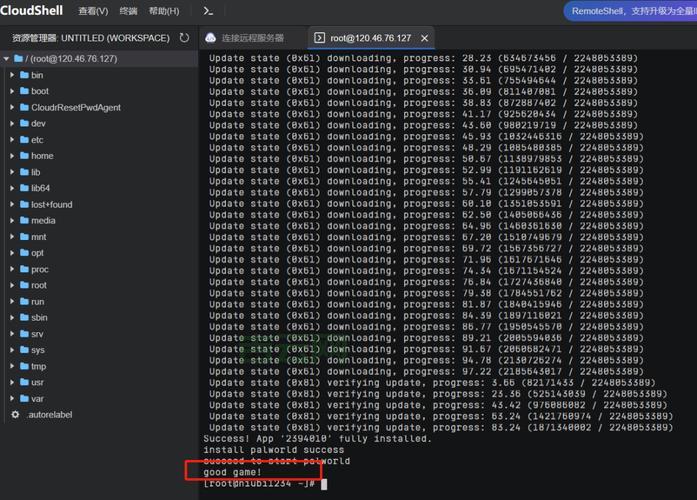Click the terminal icon on root@120.46.76.127 tab
Screen dimensions: 697x500
pos(320,38)
